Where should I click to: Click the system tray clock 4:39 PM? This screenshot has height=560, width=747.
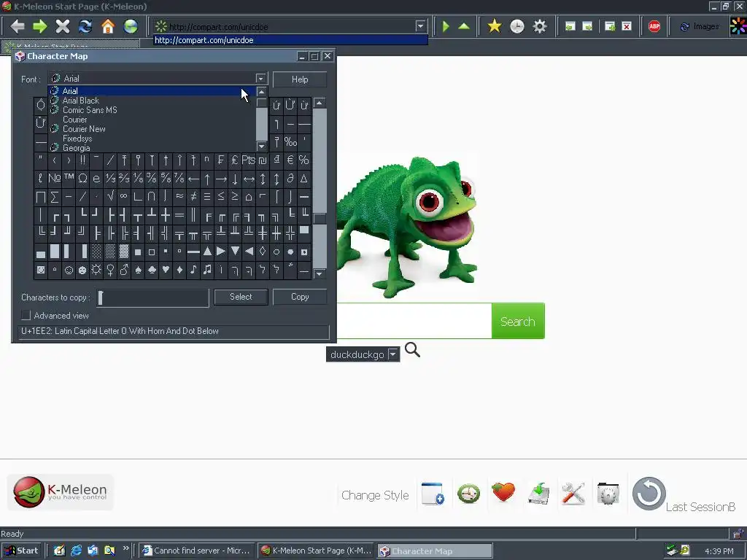tap(719, 551)
